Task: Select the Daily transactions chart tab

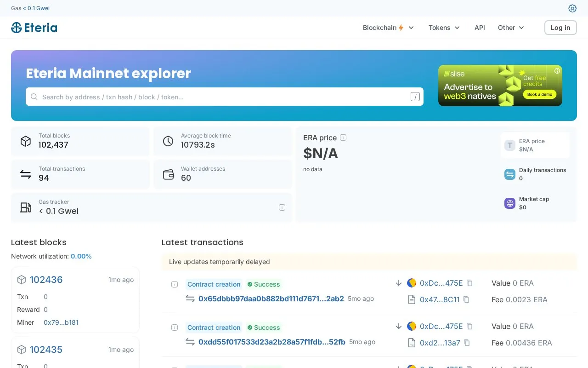Action: [535, 174]
